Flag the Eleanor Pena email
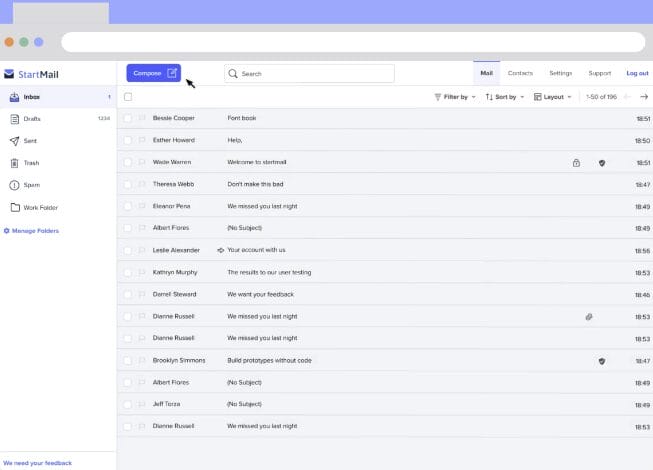The height and width of the screenshot is (470, 653). click(142, 206)
